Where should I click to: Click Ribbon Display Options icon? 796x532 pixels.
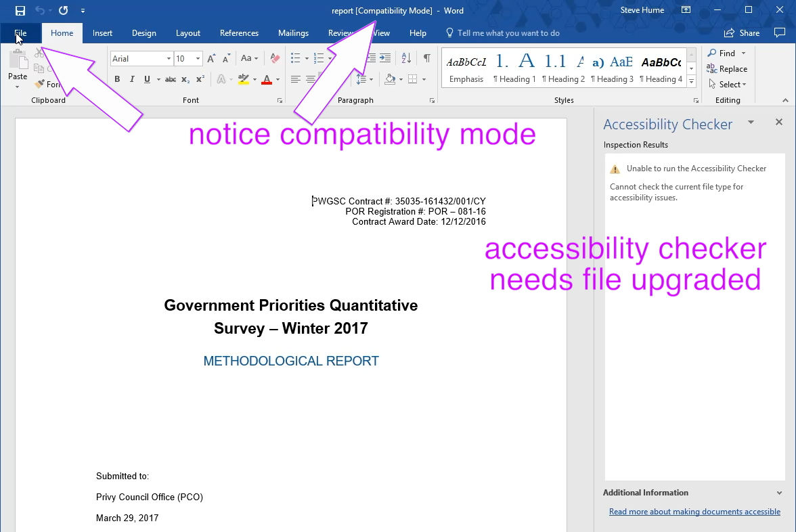point(686,10)
